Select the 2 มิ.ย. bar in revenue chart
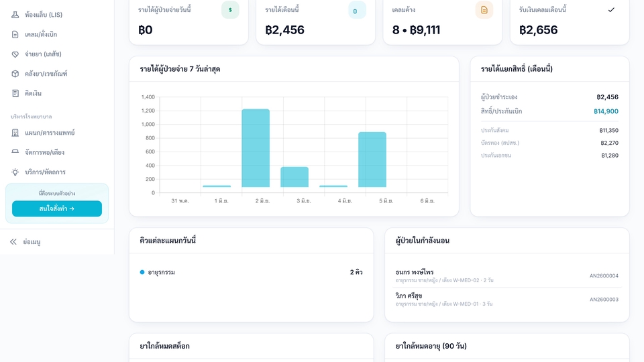Viewport: 644px width, 362px height. point(256,147)
